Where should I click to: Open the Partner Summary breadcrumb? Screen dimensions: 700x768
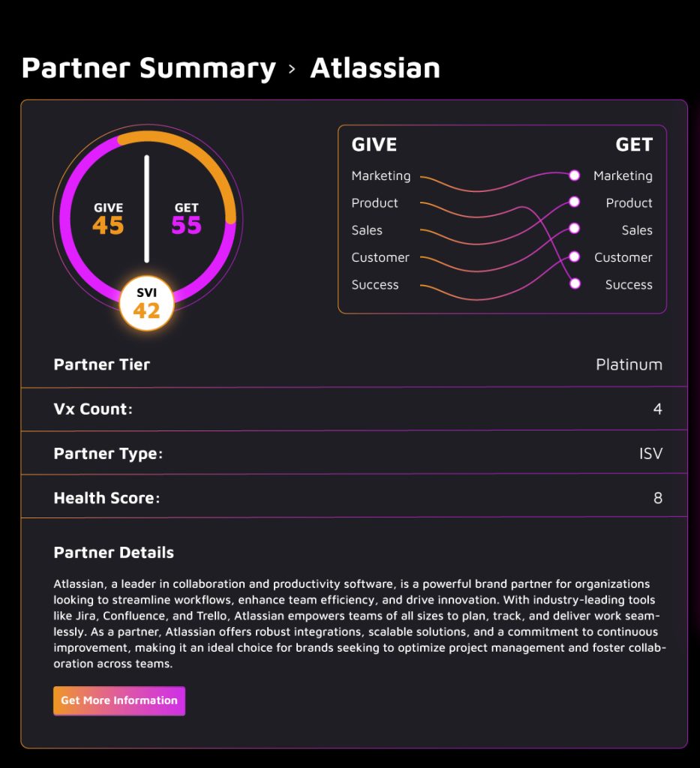click(x=149, y=68)
